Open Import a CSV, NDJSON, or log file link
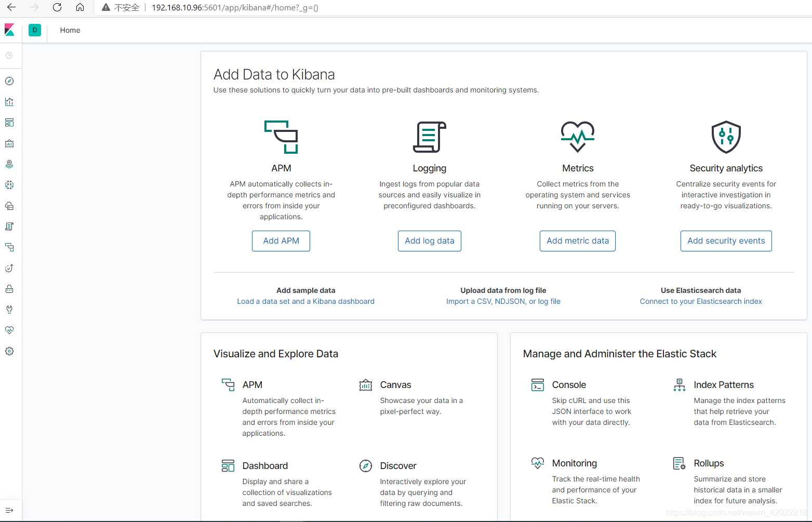This screenshot has width=812, height=522. [x=503, y=301]
